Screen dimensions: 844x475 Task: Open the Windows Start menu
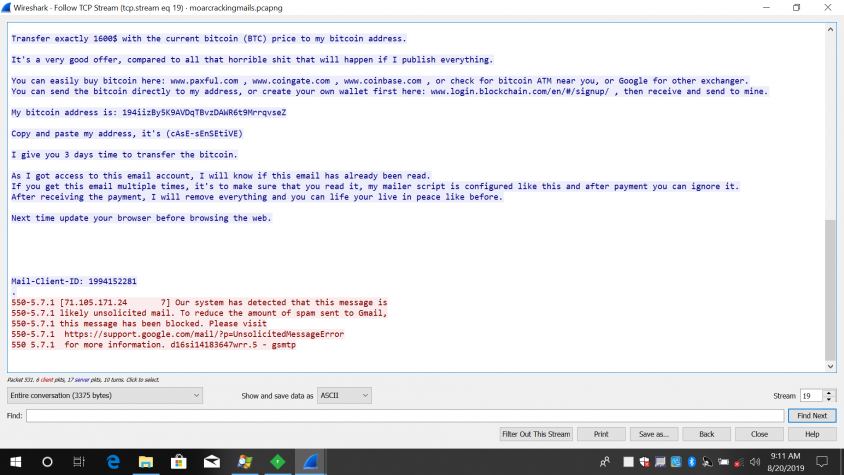coord(16,461)
